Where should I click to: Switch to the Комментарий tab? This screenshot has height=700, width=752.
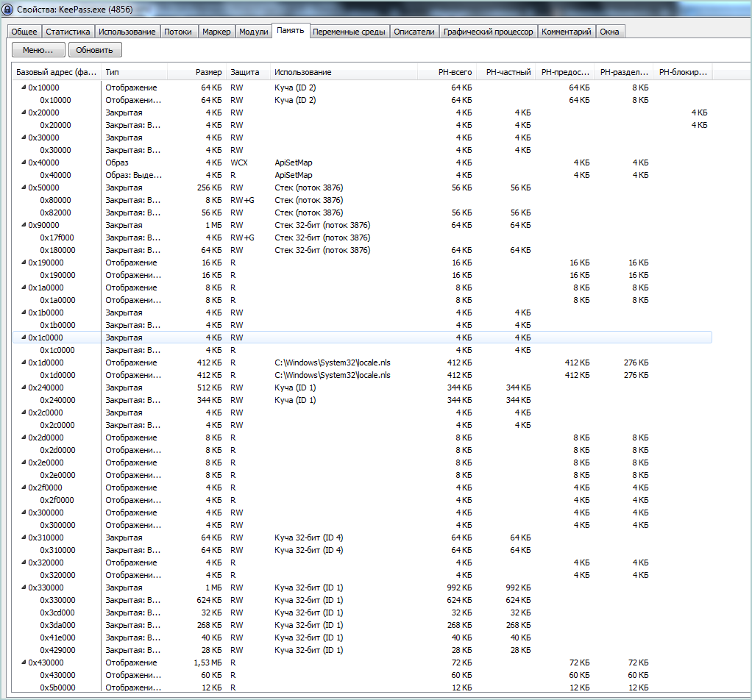pyautogui.click(x=567, y=32)
